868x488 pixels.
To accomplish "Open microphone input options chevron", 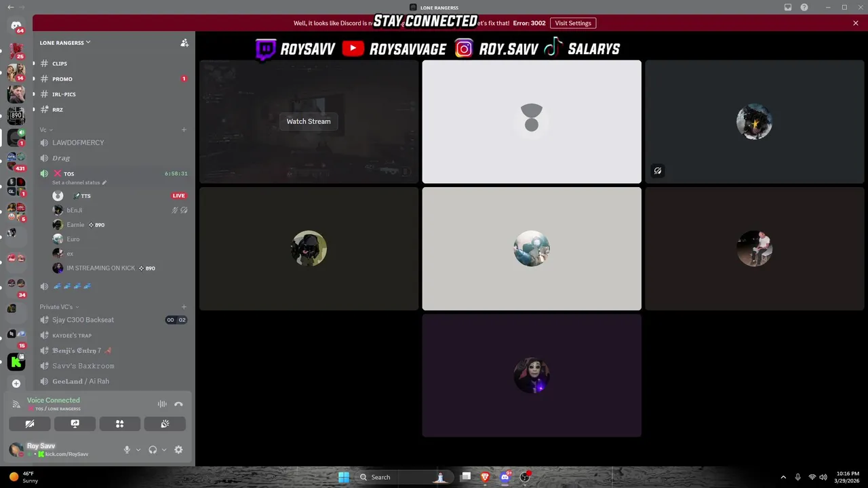I will tap(138, 449).
